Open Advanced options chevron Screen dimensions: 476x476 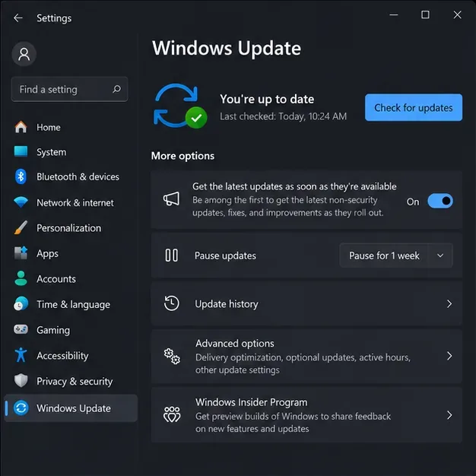pyautogui.click(x=449, y=356)
